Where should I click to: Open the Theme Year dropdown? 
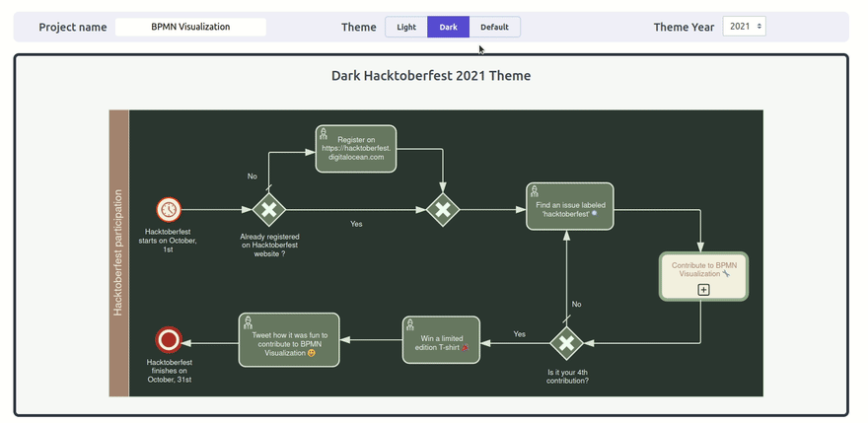(x=744, y=26)
